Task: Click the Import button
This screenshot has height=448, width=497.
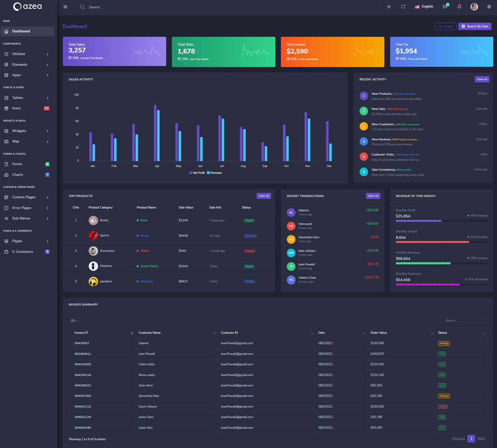Action: click(x=446, y=27)
